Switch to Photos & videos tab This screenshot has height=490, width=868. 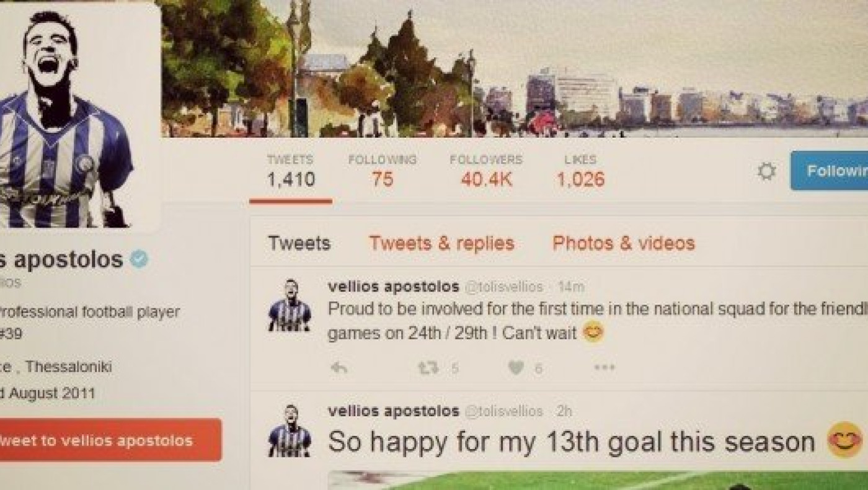[x=624, y=243]
